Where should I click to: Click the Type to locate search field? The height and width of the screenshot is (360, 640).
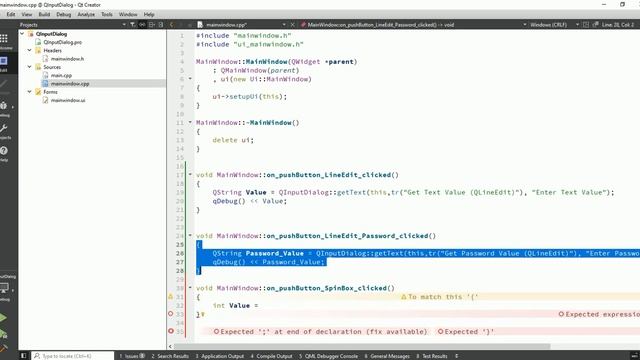coord(73,356)
